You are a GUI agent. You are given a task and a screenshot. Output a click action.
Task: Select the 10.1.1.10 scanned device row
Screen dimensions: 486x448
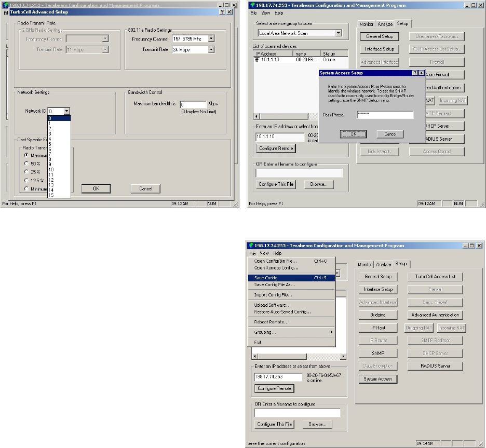(300, 60)
